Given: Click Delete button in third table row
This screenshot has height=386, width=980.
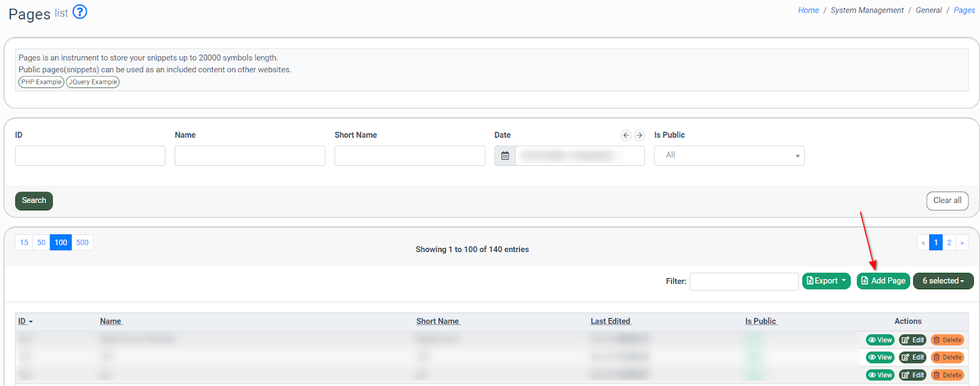Looking at the screenshot, I should point(948,375).
